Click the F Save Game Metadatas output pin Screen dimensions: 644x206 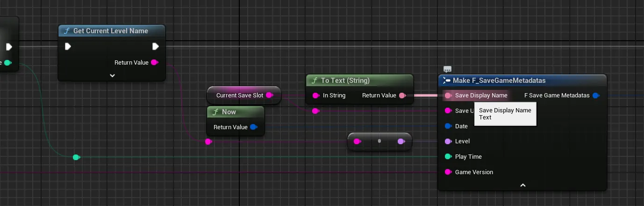tap(596, 95)
